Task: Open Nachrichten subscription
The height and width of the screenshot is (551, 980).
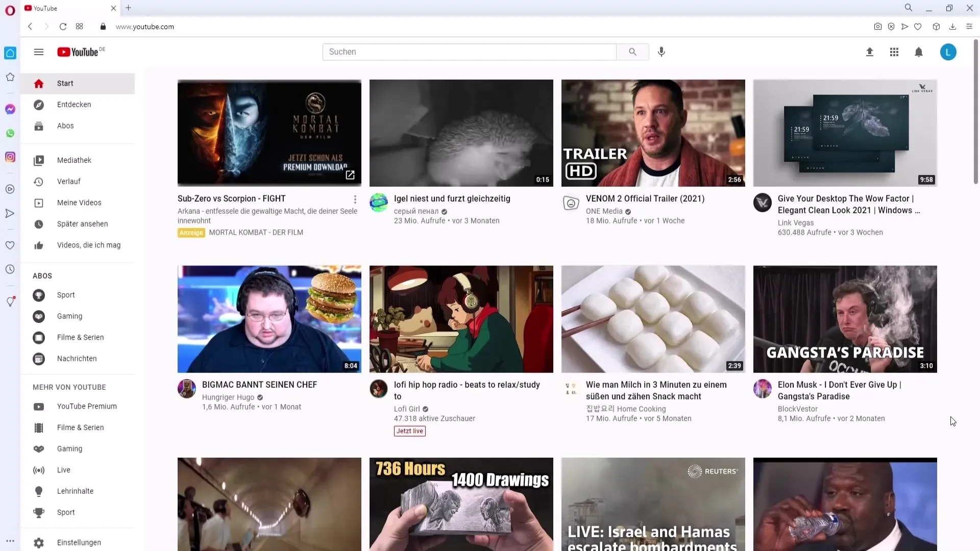Action: click(x=78, y=359)
